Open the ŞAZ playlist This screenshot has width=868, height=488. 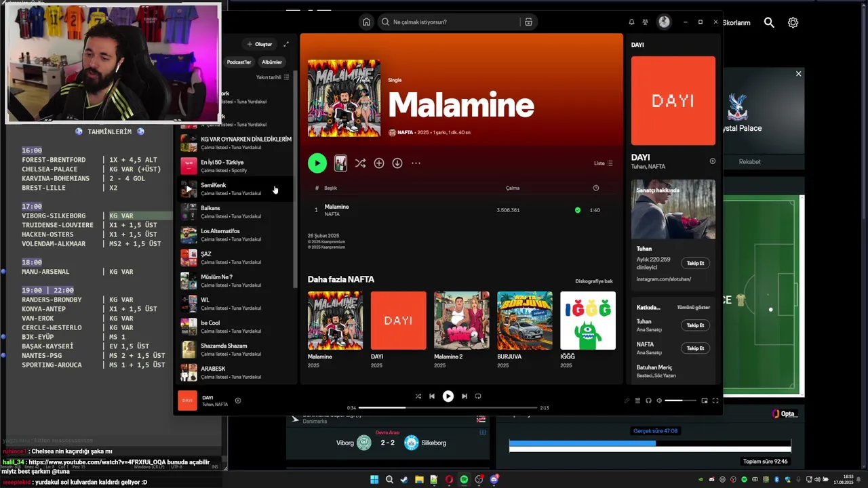[x=236, y=258]
